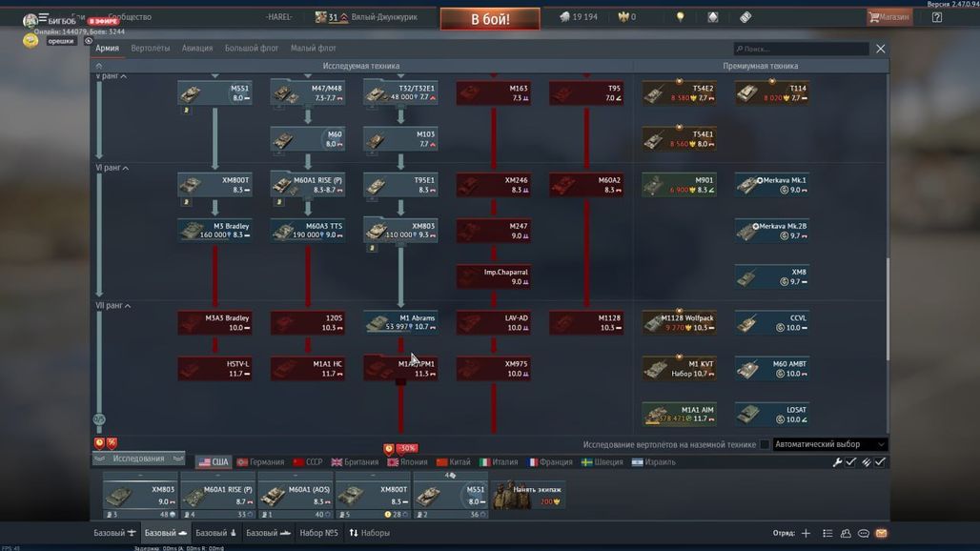Select the M1128 Wolfpack premium card

[680, 322]
